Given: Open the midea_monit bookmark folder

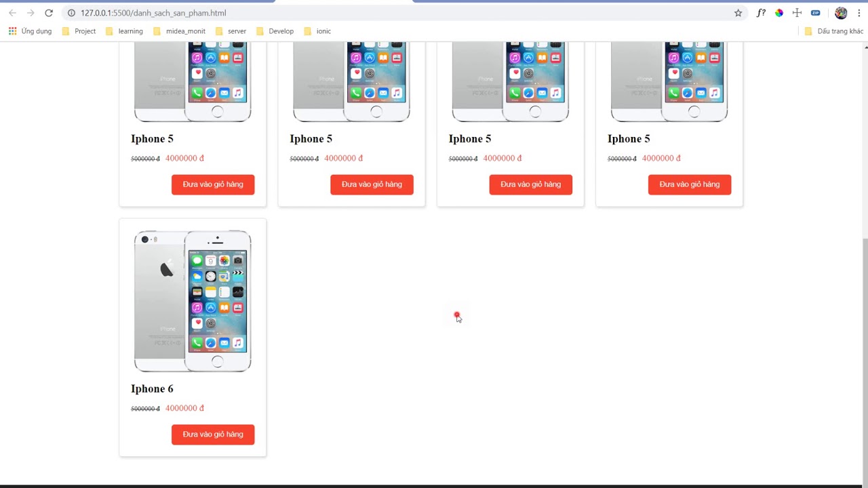Looking at the screenshot, I should click(180, 31).
